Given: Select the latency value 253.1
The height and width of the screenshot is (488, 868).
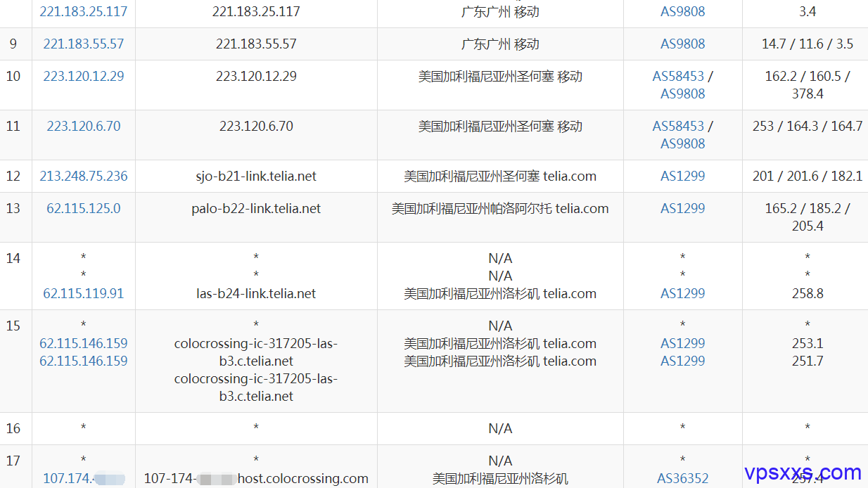Looking at the screenshot, I should [x=808, y=343].
